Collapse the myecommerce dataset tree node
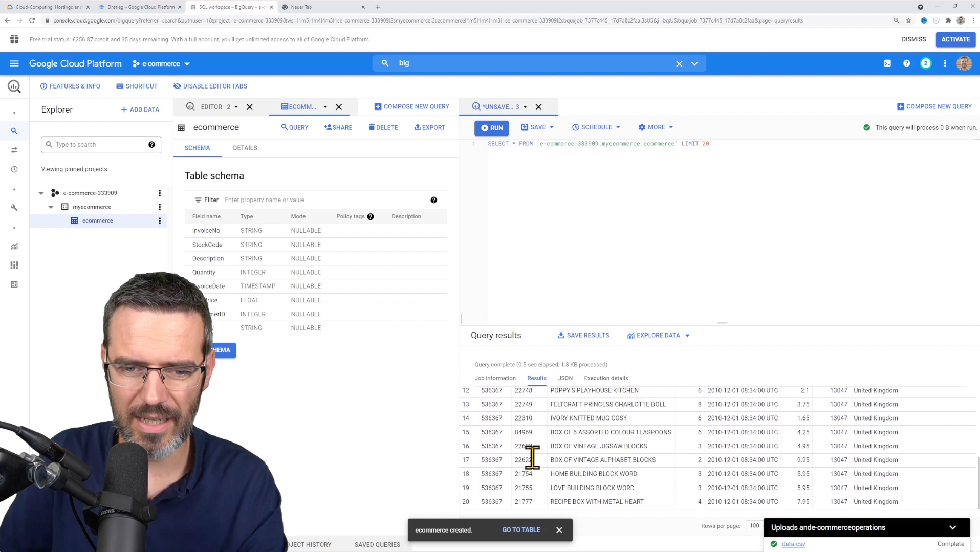980x552 pixels. 51,207
